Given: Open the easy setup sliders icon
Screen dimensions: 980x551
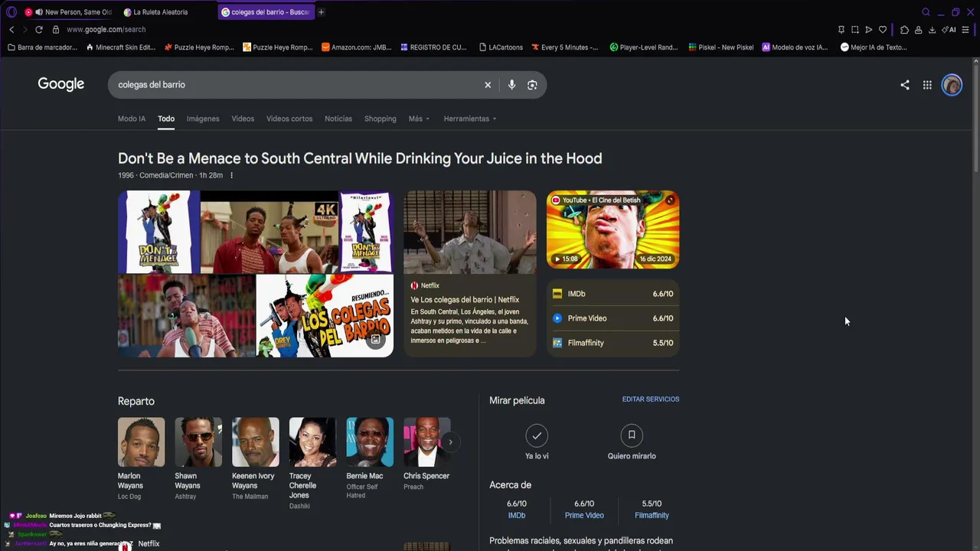Looking at the screenshot, I should tap(965, 30).
